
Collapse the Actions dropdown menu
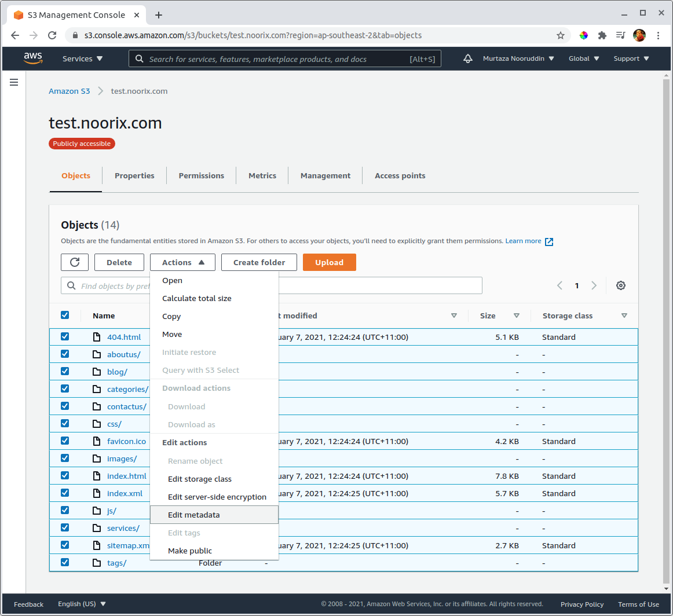click(x=182, y=262)
